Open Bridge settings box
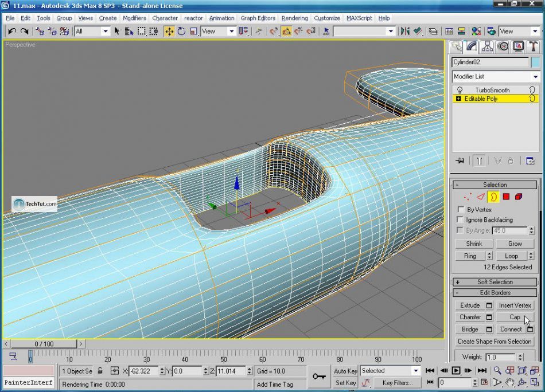 pyautogui.click(x=489, y=329)
